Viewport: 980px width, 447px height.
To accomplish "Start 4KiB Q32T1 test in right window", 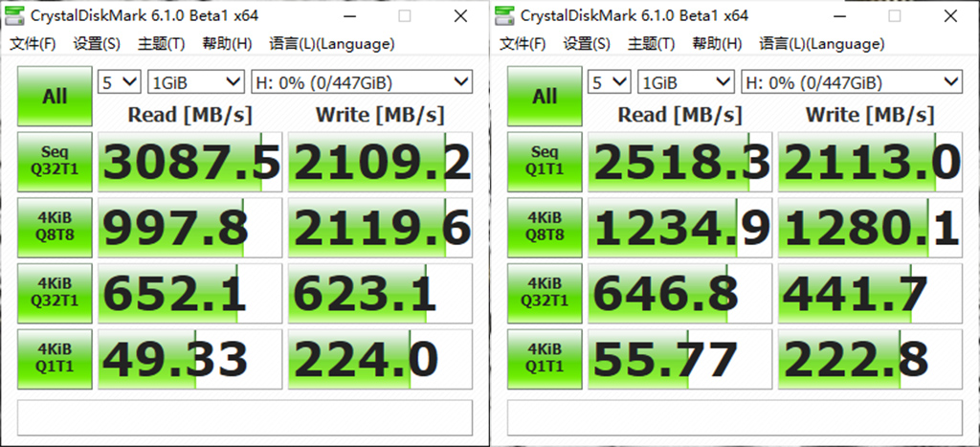I will tap(545, 293).
